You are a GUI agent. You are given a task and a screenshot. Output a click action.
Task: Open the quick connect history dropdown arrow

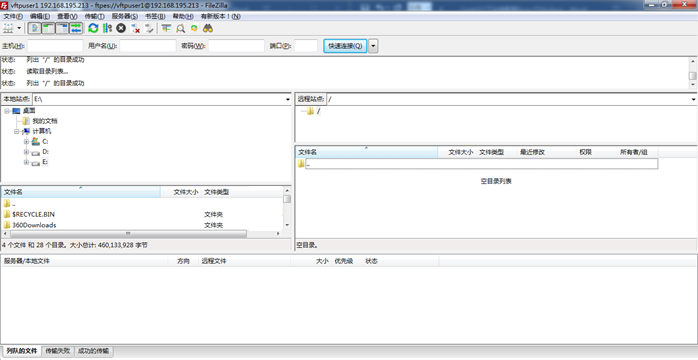373,46
